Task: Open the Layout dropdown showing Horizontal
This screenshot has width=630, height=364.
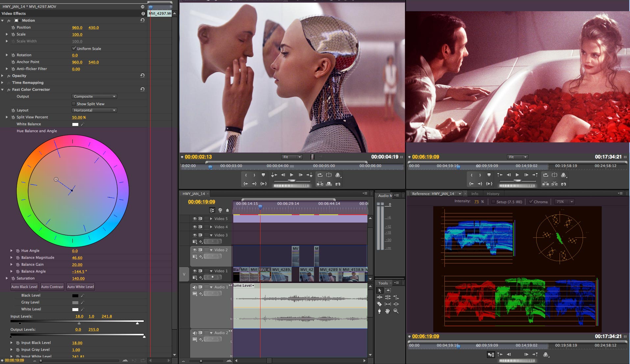Action: (94, 110)
